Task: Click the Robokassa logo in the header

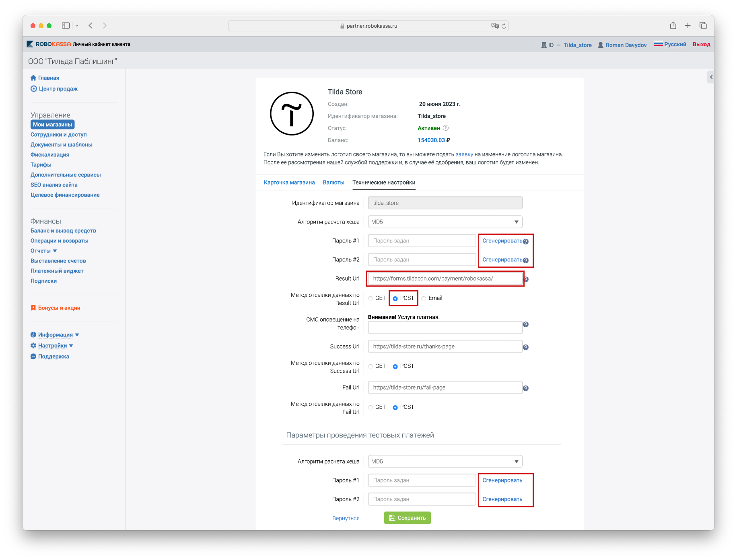Action: click(x=49, y=44)
